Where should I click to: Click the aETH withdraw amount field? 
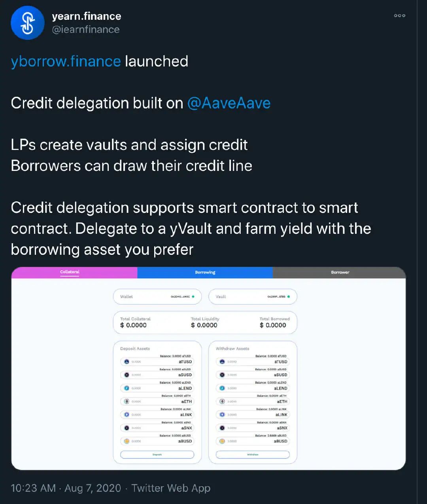pyautogui.click(x=253, y=401)
